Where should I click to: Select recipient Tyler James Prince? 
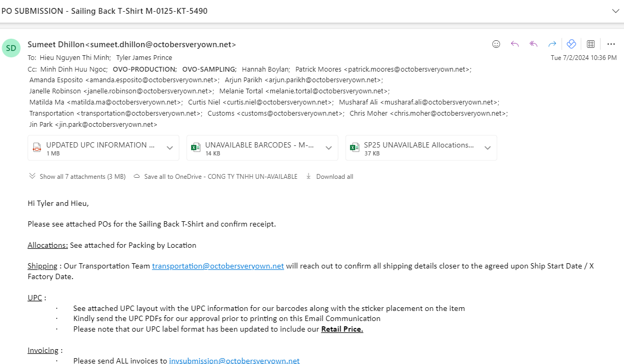coord(144,58)
